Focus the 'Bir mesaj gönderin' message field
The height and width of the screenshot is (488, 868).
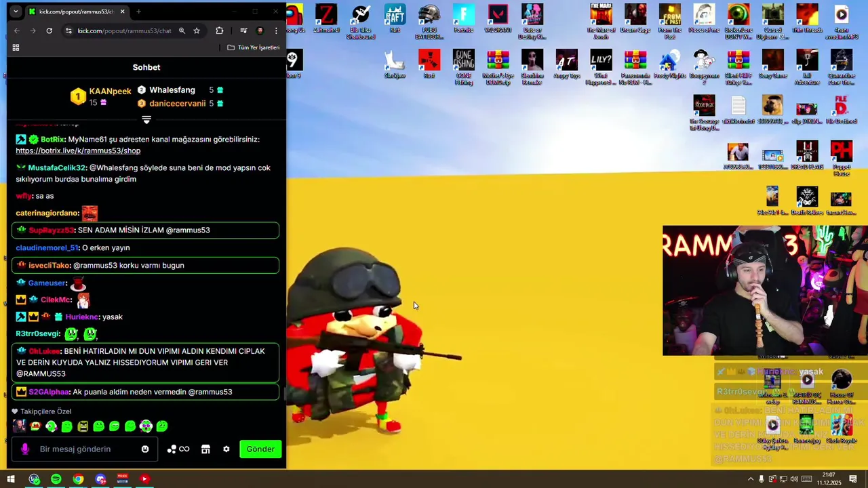pos(85,449)
